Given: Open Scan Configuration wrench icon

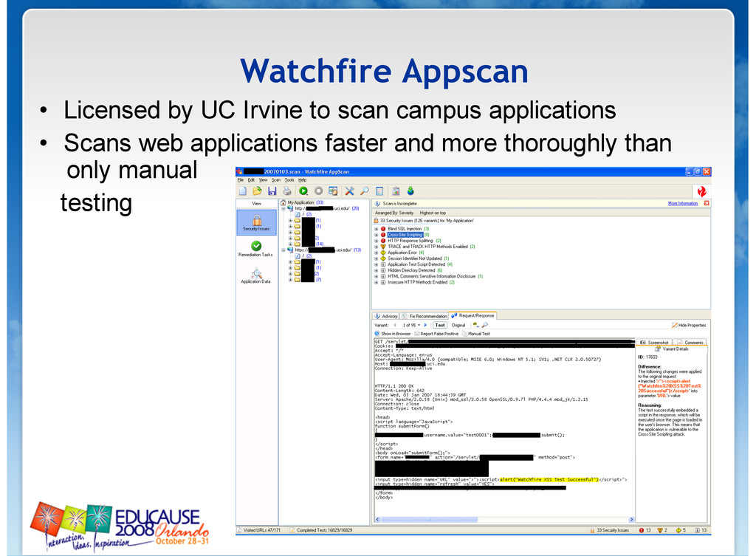Looking at the screenshot, I should 349,191.
